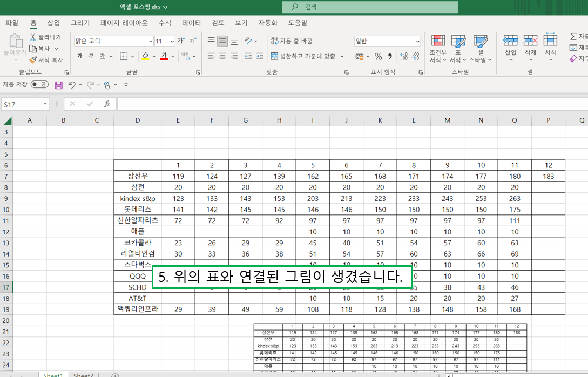Click the increase decimal icon
Viewport: 588px width, 377px height.
click(x=404, y=56)
